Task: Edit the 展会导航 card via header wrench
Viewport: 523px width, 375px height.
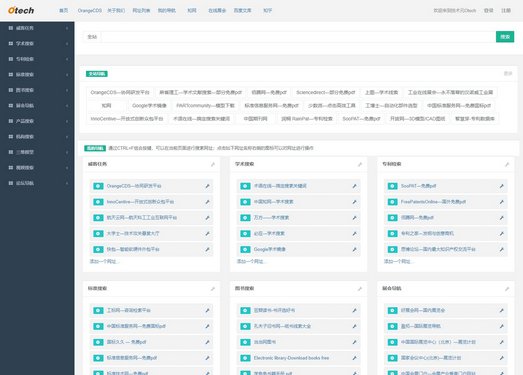Action: coord(507,289)
